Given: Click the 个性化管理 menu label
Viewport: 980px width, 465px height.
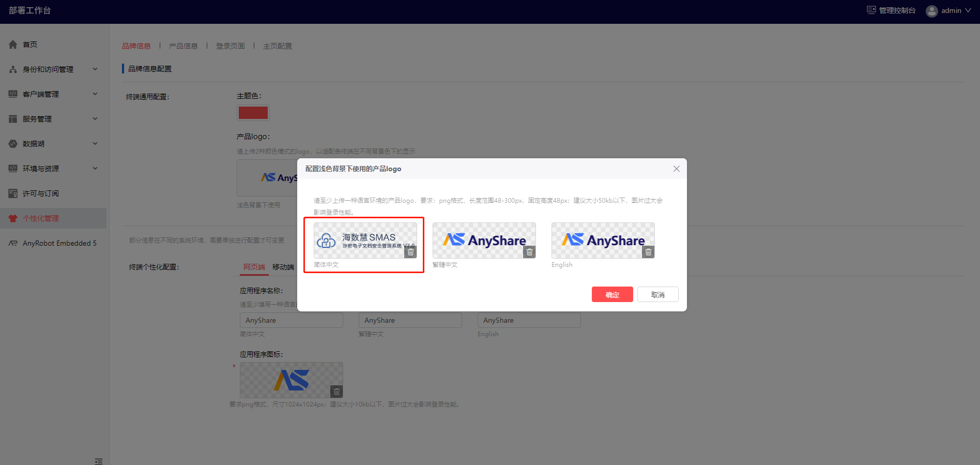Looking at the screenshot, I should [41, 218].
